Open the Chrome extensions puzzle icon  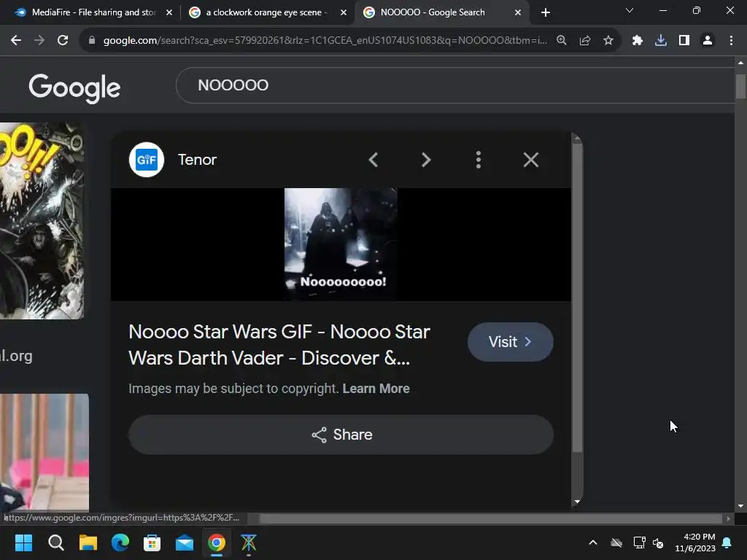pos(638,41)
